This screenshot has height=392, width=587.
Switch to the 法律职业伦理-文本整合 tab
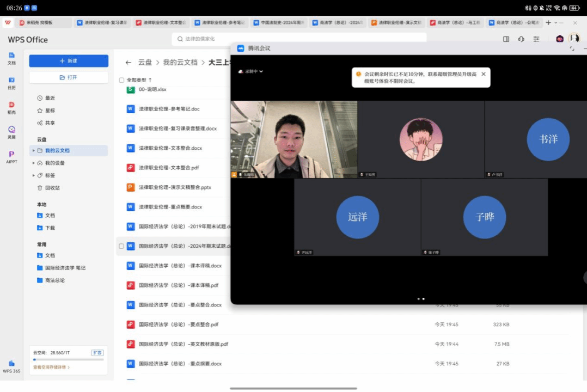tap(161, 23)
